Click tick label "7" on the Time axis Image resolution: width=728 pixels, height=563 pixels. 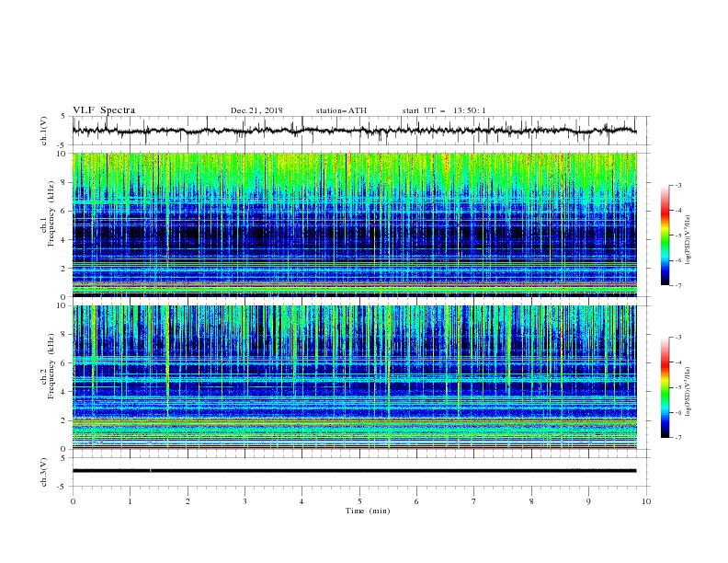(x=474, y=501)
